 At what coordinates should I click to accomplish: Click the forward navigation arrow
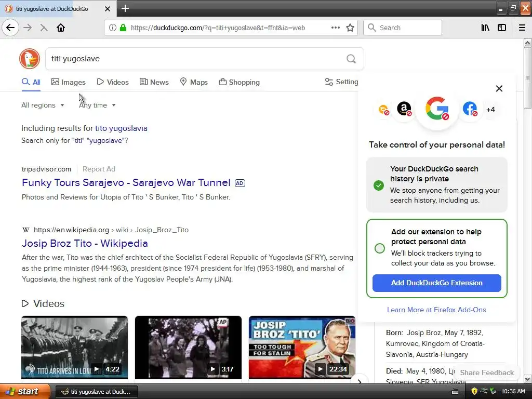tap(28, 28)
